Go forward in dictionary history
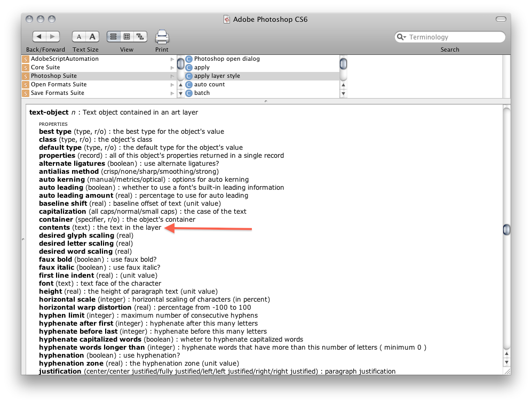 tap(53, 37)
